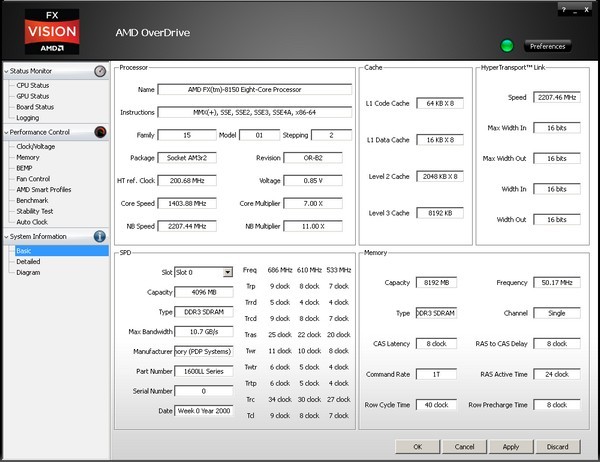Click the Discard button
Image resolution: width=600 pixels, height=462 pixels.
point(558,446)
